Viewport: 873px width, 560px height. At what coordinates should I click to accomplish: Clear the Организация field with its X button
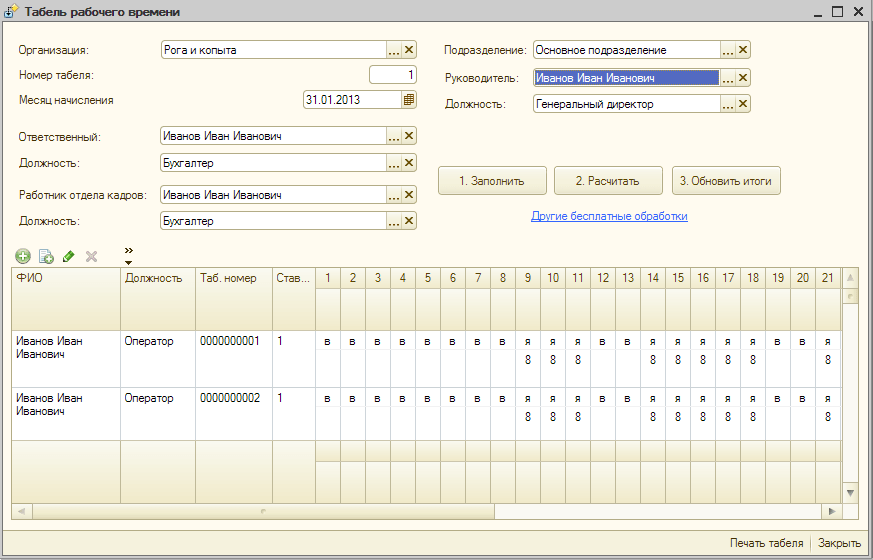tap(409, 50)
